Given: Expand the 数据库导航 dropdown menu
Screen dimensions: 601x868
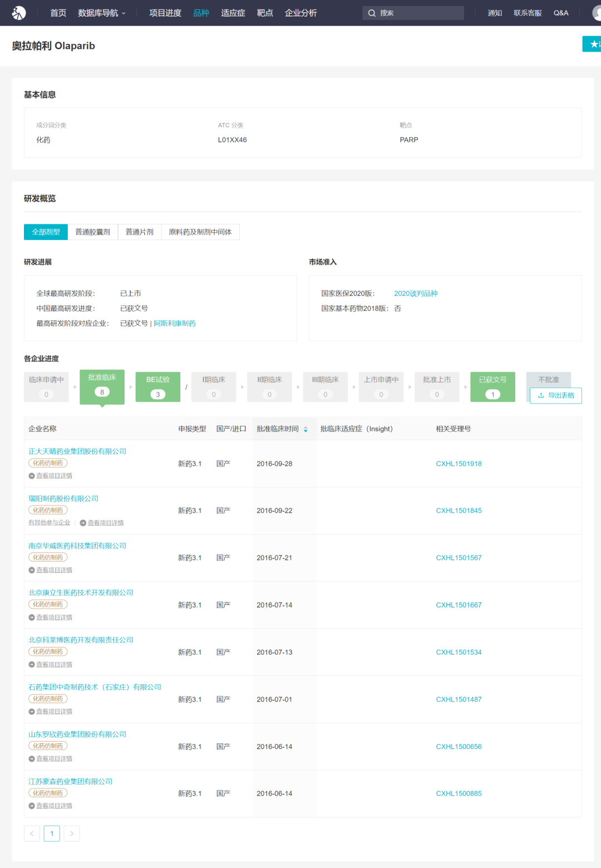Looking at the screenshot, I should click(102, 13).
